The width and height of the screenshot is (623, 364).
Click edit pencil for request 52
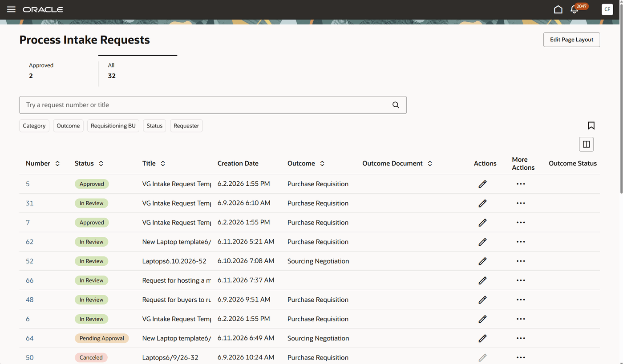coord(482,261)
